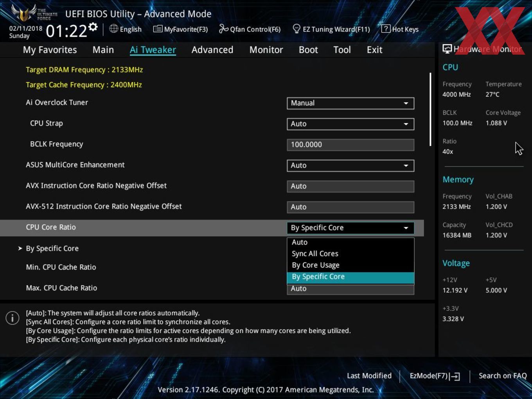Choose Auto in CPU Core Ratio list

pyautogui.click(x=350, y=243)
